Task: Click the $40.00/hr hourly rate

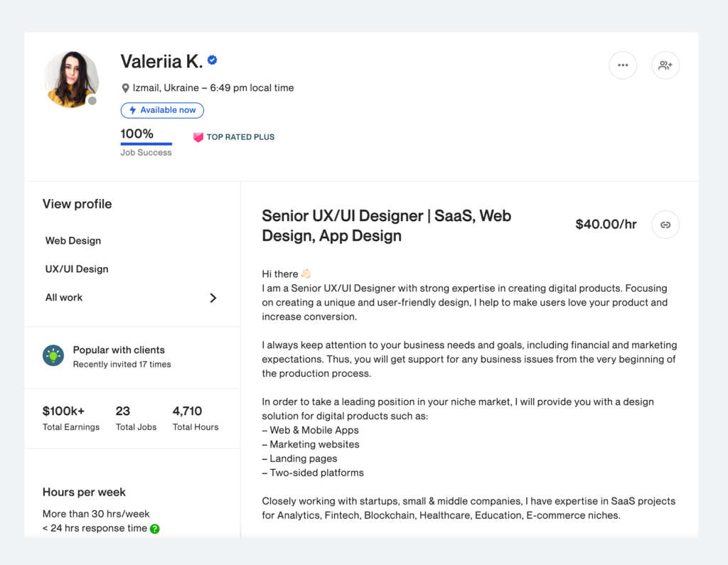Action: (606, 225)
